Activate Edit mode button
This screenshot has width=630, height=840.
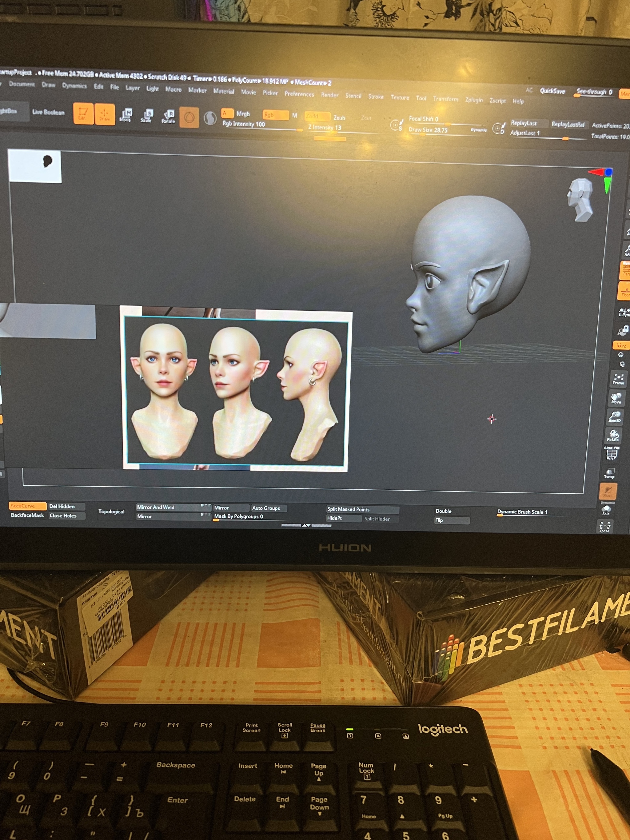pyautogui.click(x=83, y=113)
